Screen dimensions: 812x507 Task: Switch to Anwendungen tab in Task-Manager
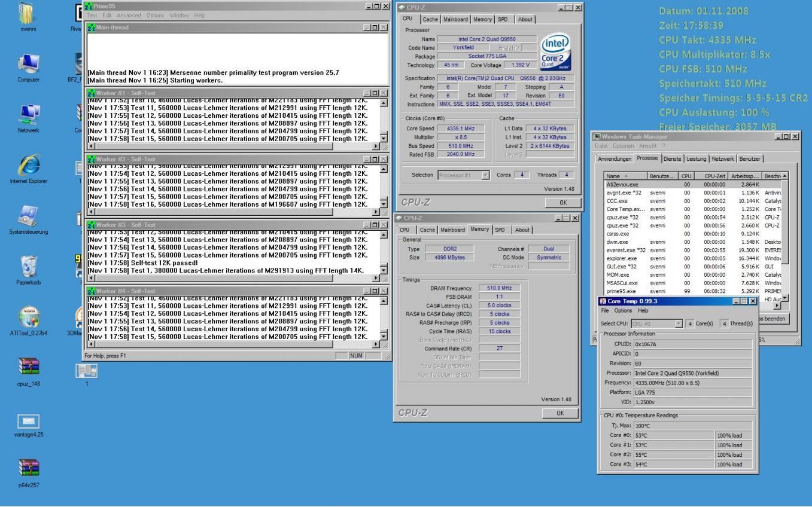(615, 158)
